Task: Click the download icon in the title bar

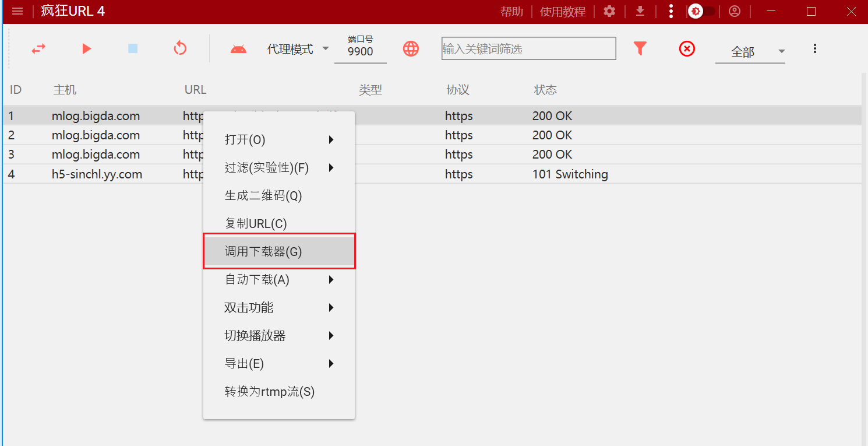Action: pyautogui.click(x=640, y=11)
